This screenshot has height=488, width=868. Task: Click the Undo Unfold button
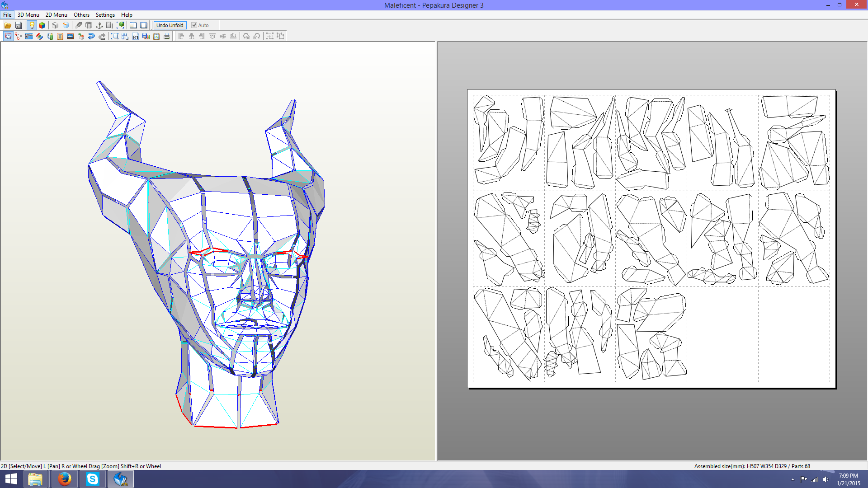pyautogui.click(x=170, y=25)
